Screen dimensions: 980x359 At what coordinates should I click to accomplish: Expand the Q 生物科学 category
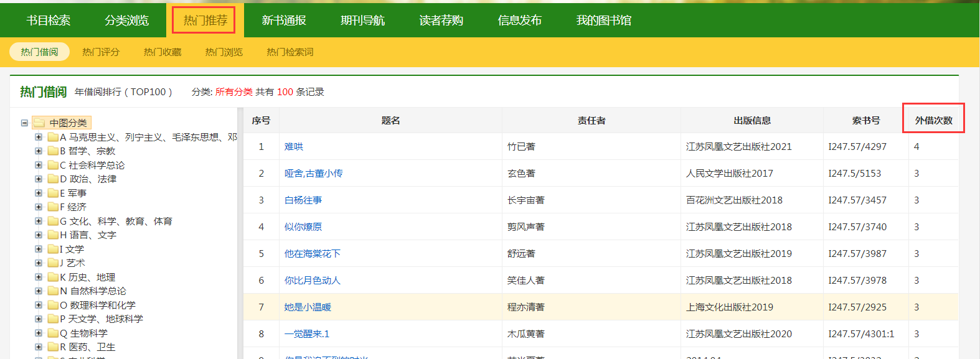[x=39, y=333]
